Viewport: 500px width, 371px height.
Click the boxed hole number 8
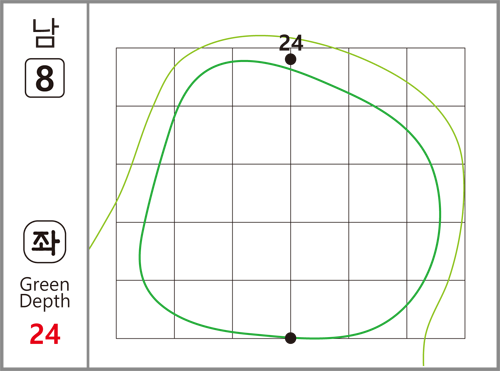(x=45, y=78)
